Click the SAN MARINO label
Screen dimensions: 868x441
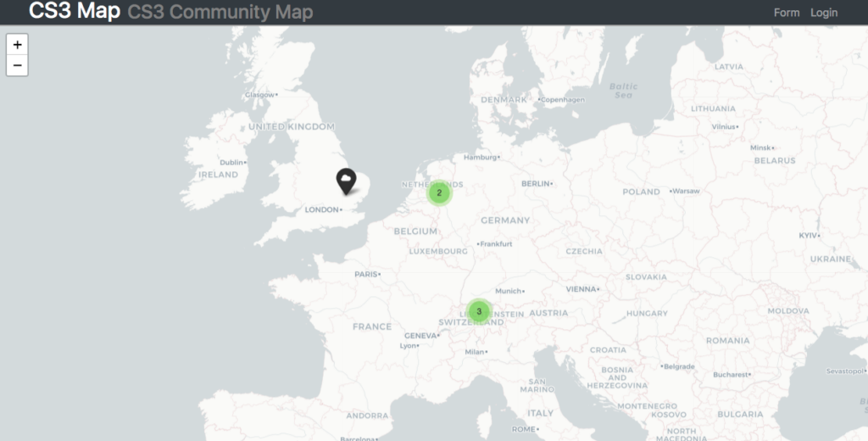coord(537,386)
